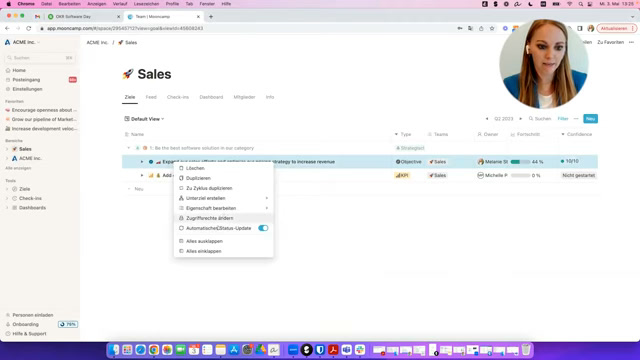Sort by the Type column header
This screenshot has width=640, height=360.
(x=403, y=134)
